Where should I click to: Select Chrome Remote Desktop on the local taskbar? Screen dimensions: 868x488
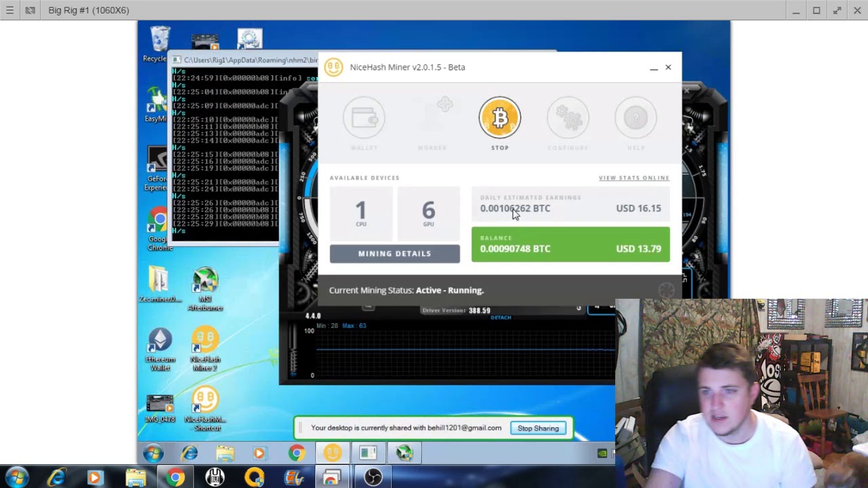coord(332,478)
